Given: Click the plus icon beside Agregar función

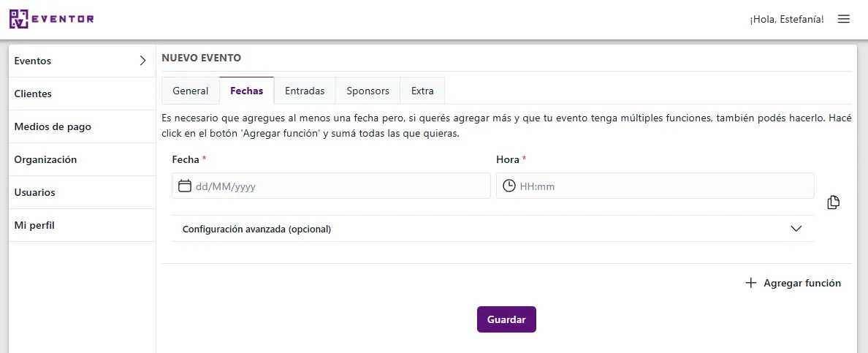Looking at the screenshot, I should 750,283.
